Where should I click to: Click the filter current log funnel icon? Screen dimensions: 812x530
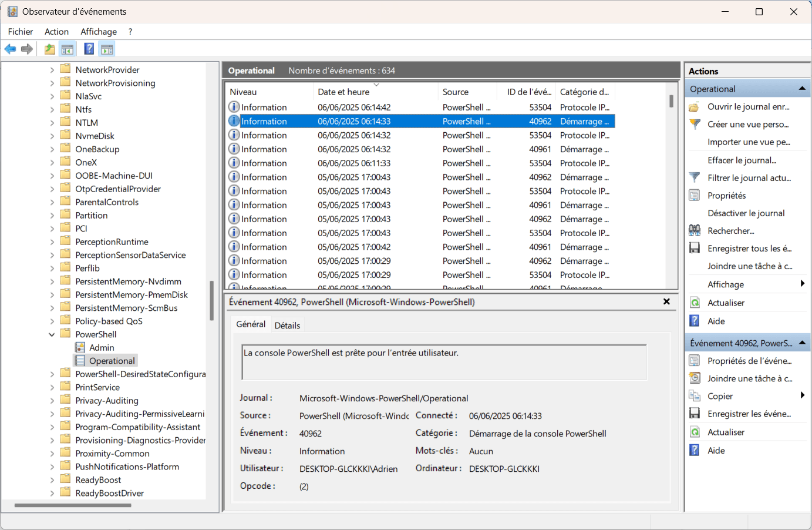click(x=695, y=177)
